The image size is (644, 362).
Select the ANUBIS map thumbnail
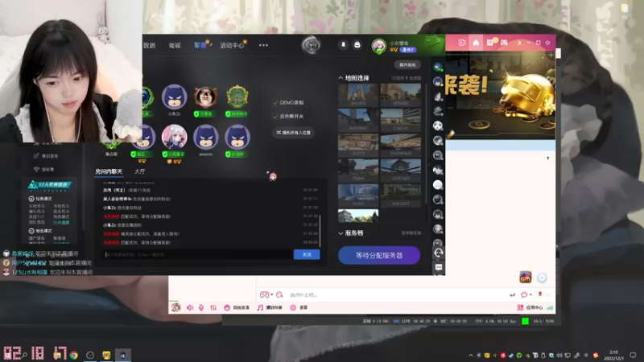(358, 95)
